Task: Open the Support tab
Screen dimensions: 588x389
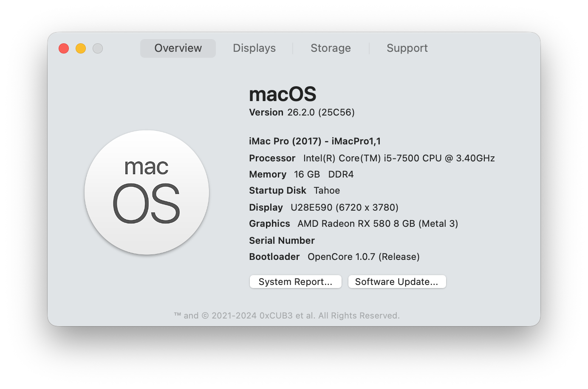Action: (407, 48)
